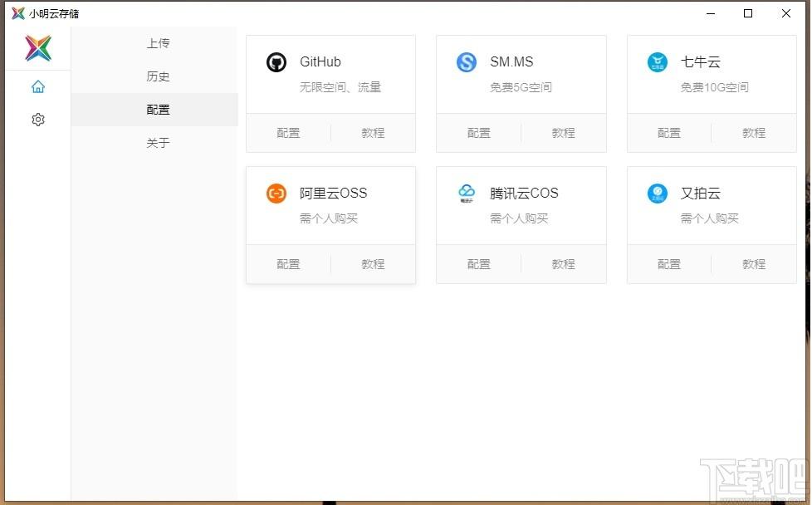
Task: Click the 阿里云OSS title text
Action: tap(334, 194)
